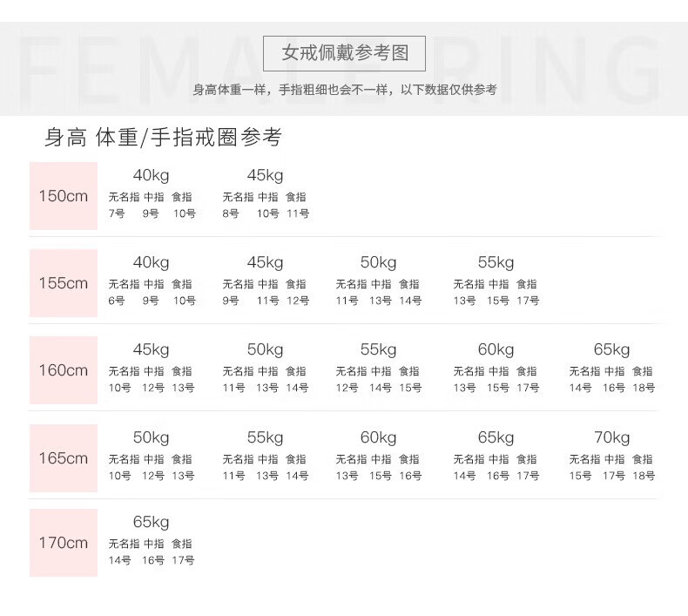Click 70kg in the 165cm row
This screenshot has width=688, height=616.
coord(611,437)
